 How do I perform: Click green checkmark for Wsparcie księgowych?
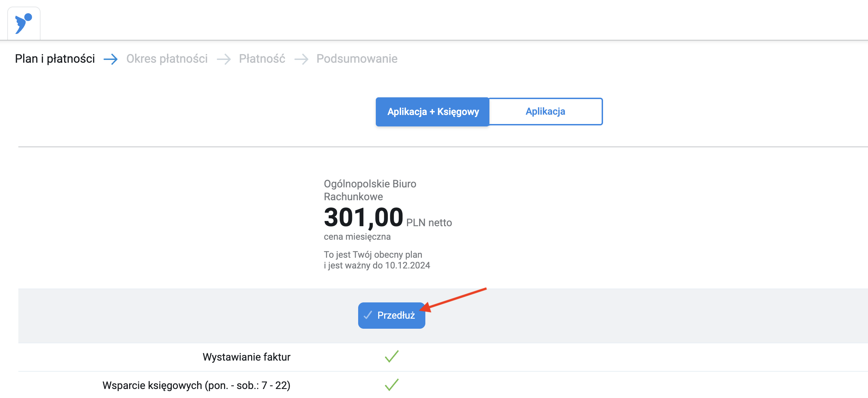tap(392, 385)
